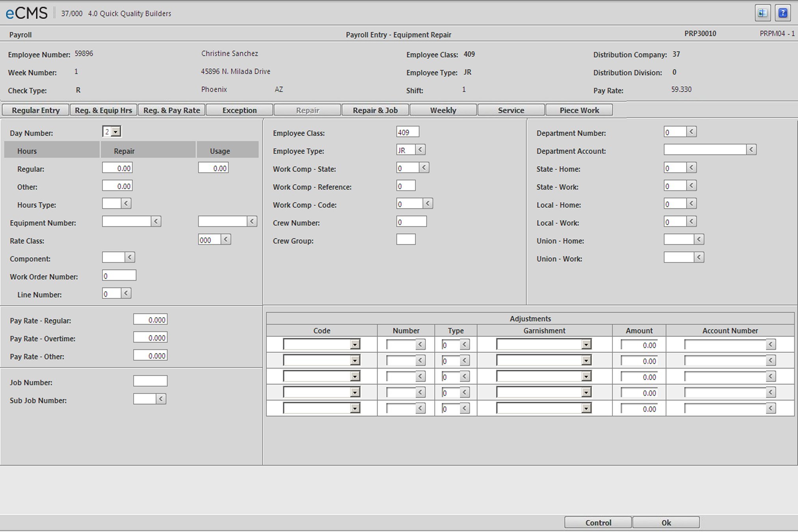Open Number lookup in first adjustment row

(420, 344)
